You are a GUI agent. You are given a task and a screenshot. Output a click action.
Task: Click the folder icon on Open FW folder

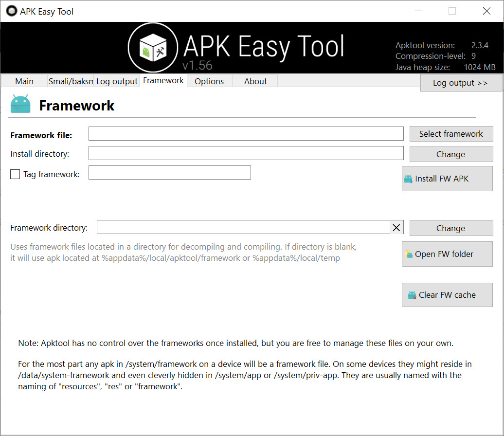(409, 254)
